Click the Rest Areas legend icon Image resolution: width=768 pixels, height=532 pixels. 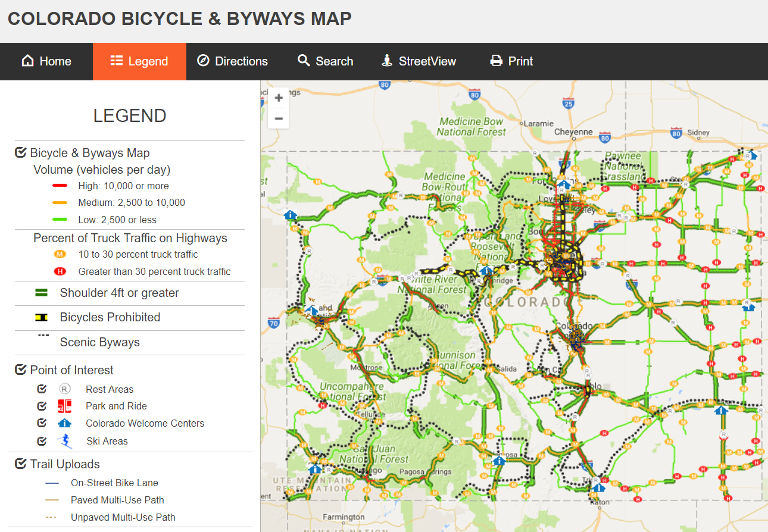coord(65,389)
